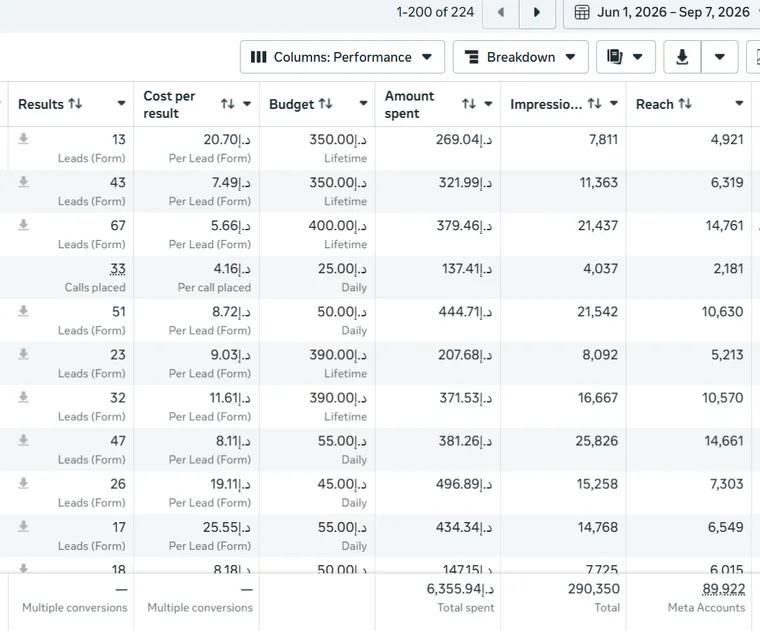Click the 89,922 Meta Accounts total reach
This screenshot has height=631, width=760.
pos(723,589)
